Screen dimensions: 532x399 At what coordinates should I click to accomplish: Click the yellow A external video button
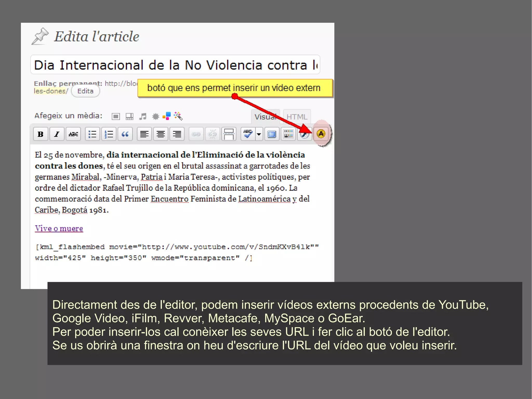point(321,134)
